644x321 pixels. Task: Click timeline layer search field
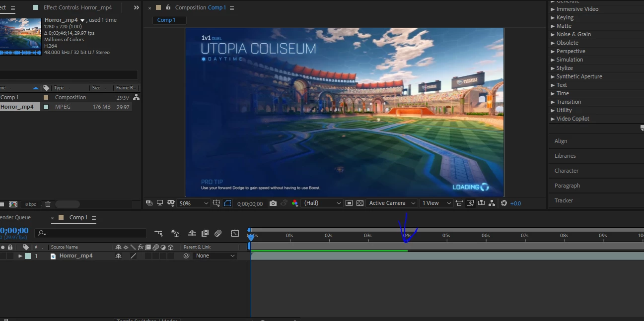tap(91, 233)
